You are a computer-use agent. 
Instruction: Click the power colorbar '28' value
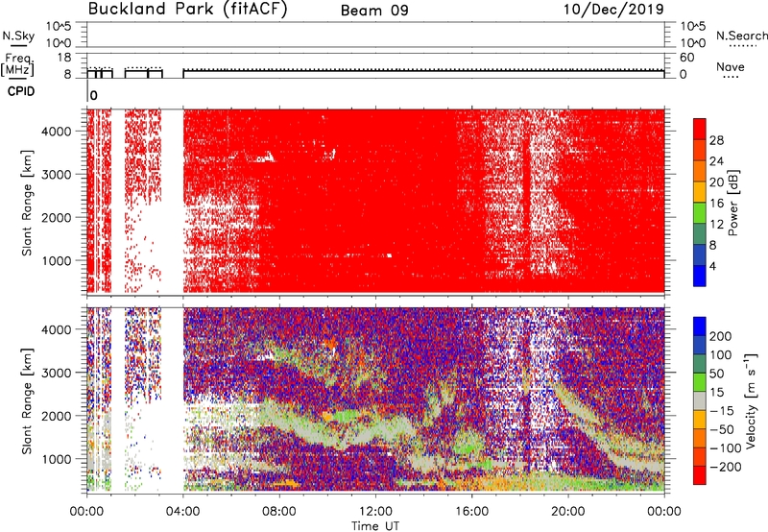coord(716,140)
